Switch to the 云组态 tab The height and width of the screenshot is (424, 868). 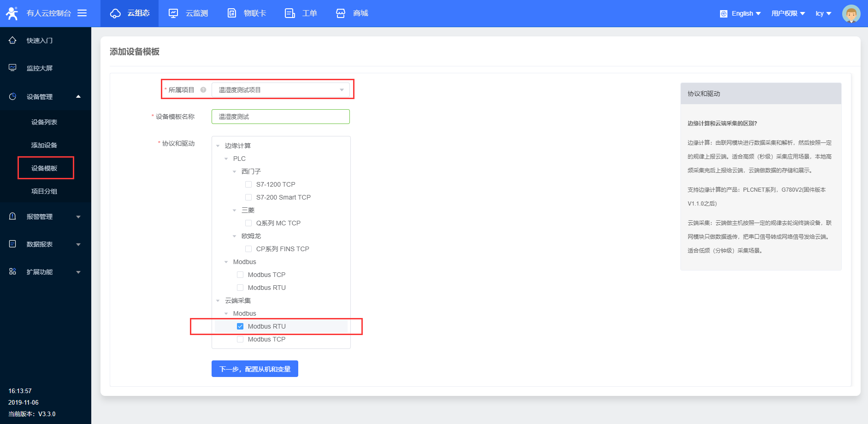[x=130, y=13]
